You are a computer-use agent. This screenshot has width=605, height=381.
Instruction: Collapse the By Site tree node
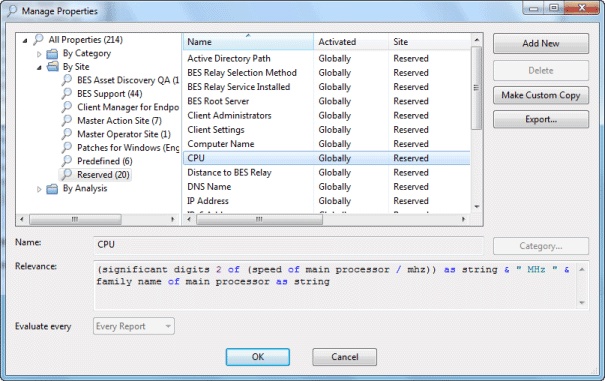point(39,68)
